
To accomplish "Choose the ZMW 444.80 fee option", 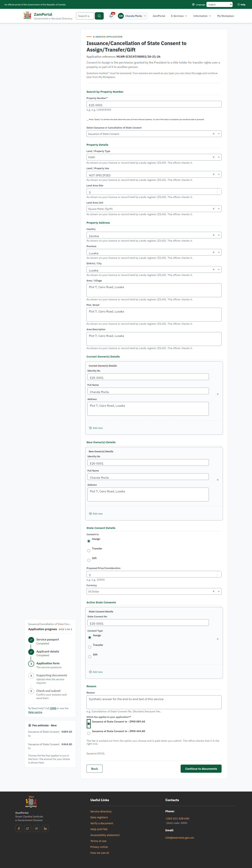I will (89, 733).
